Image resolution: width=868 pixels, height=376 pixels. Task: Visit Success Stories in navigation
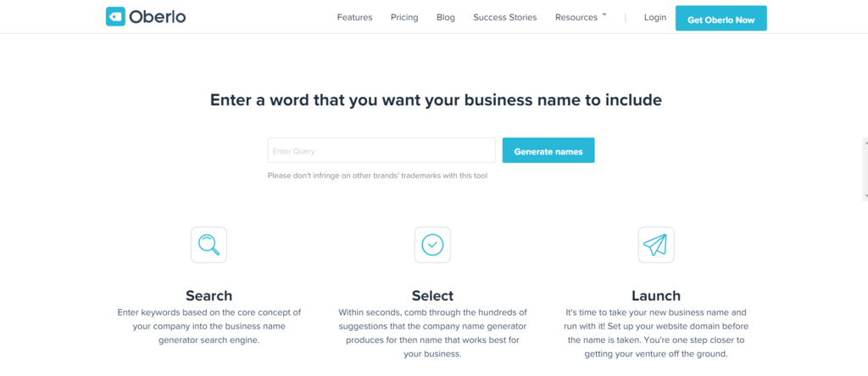click(x=504, y=18)
